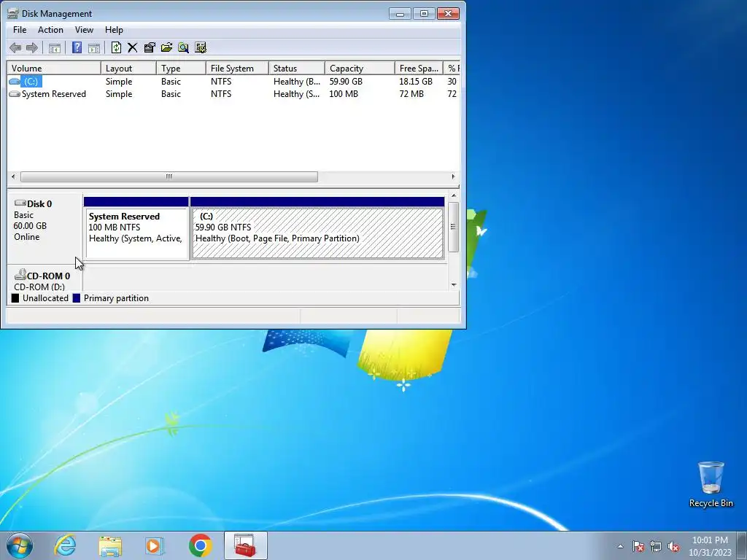Maximize the Disk Management window
Viewport: 747px width, 560px height.
(424, 14)
